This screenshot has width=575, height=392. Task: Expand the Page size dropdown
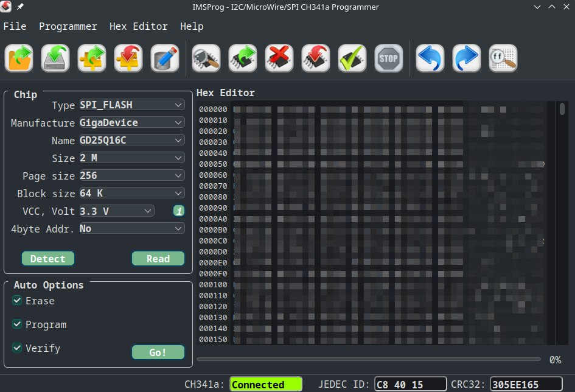click(x=132, y=175)
